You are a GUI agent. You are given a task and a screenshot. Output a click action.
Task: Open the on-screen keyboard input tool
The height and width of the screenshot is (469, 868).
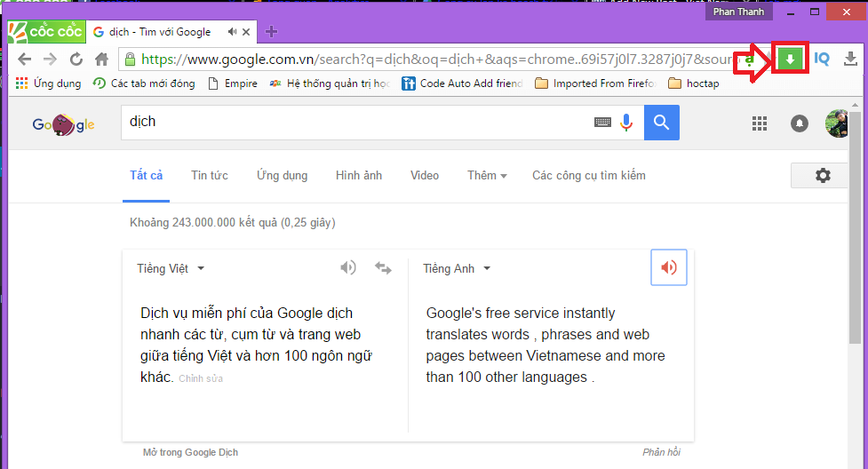602,122
